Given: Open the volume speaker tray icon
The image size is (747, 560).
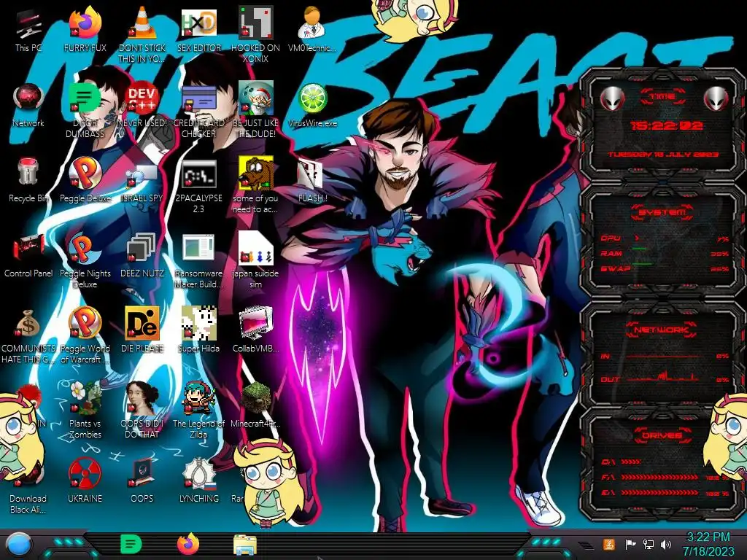Looking at the screenshot, I should tap(666, 544).
